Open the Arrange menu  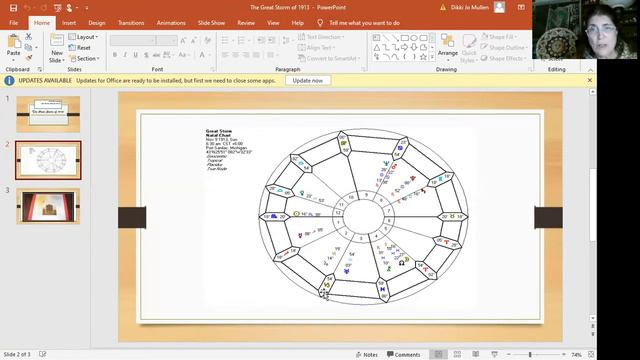click(448, 48)
